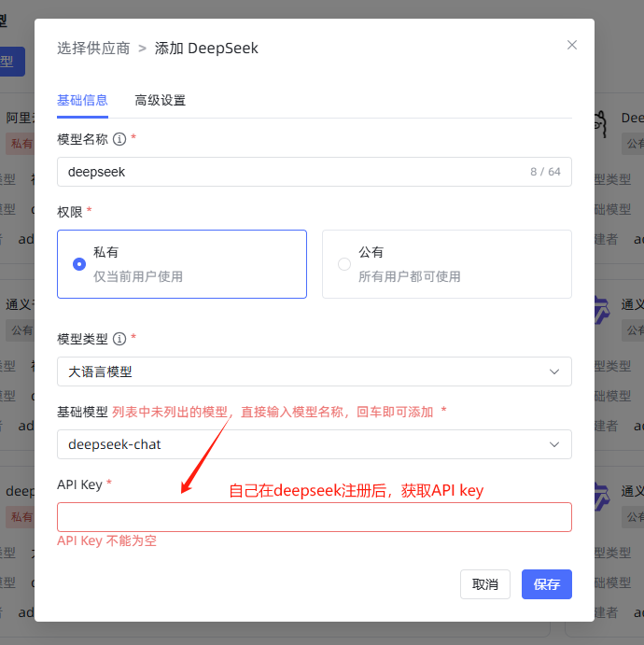This screenshot has height=645, width=644.
Task: Click the API Key field label
Action: 79,484
